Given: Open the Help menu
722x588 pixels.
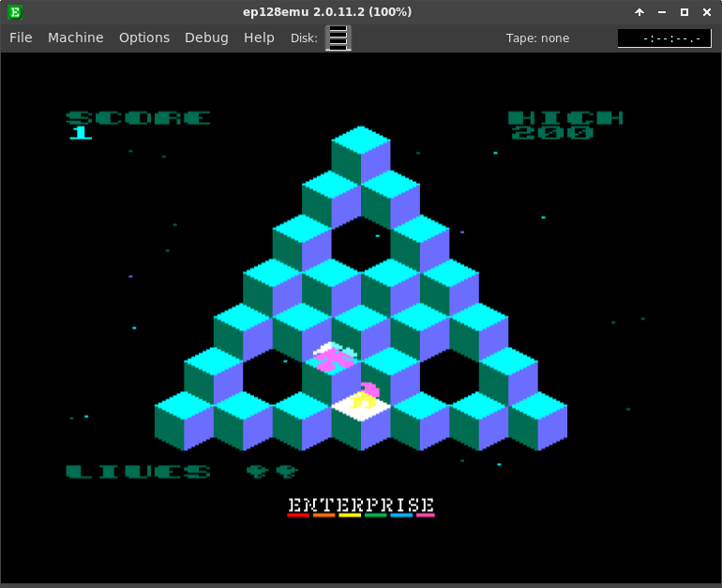Looking at the screenshot, I should [259, 38].
